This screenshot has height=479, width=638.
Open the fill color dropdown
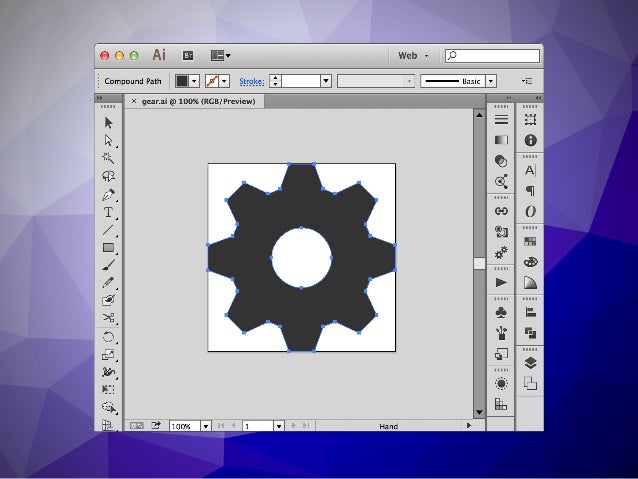point(195,81)
